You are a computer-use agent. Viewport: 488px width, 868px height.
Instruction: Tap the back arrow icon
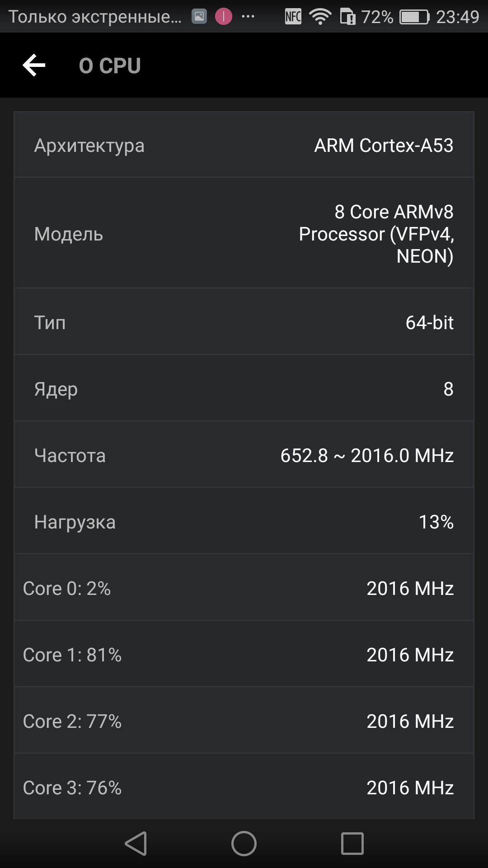point(34,66)
